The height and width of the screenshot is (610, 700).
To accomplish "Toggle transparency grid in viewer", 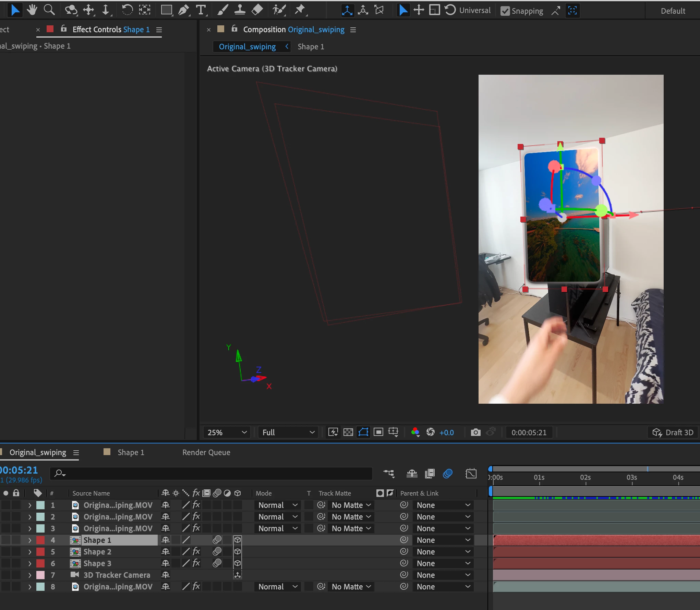I will pyautogui.click(x=348, y=432).
